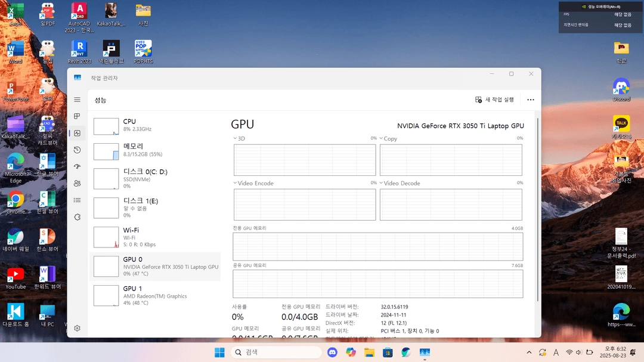Open Discord from the taskbar
The width and height of the screenshot is (644, 362).
point(332,352)
